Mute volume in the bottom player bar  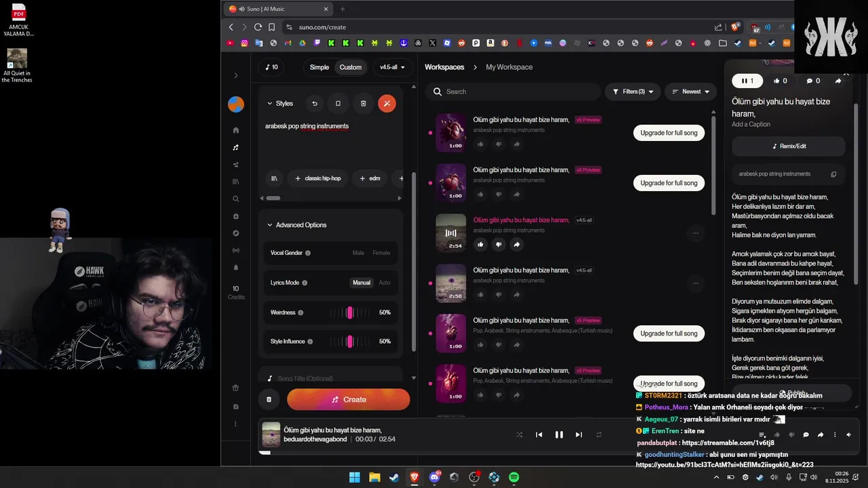click(x=849, y=435)
